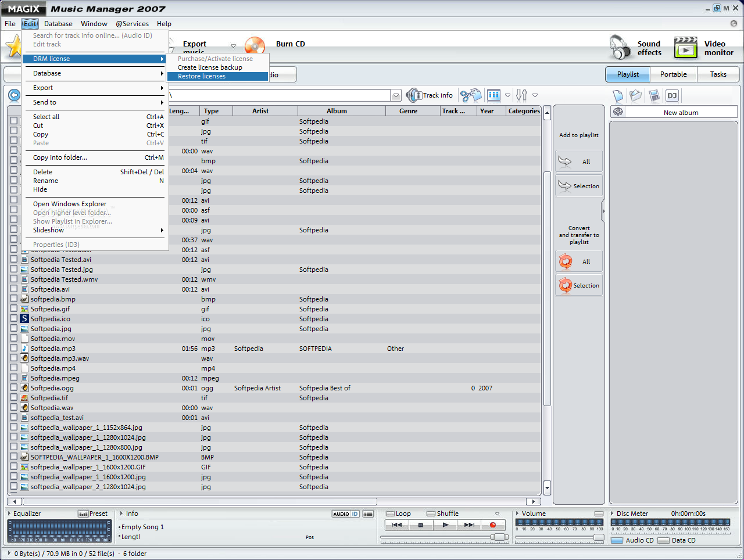
Task: Check the box for Softpedia.ogg
Action: click(13, 388)
